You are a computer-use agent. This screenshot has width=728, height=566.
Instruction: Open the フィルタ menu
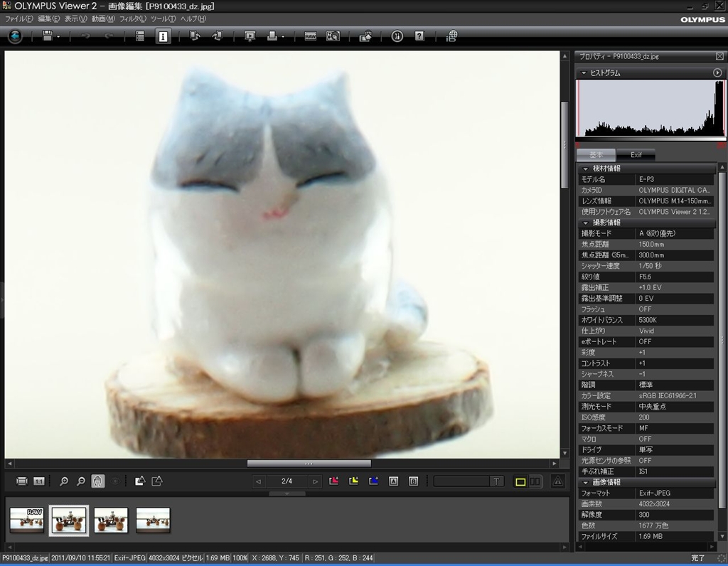coord(132,18)
